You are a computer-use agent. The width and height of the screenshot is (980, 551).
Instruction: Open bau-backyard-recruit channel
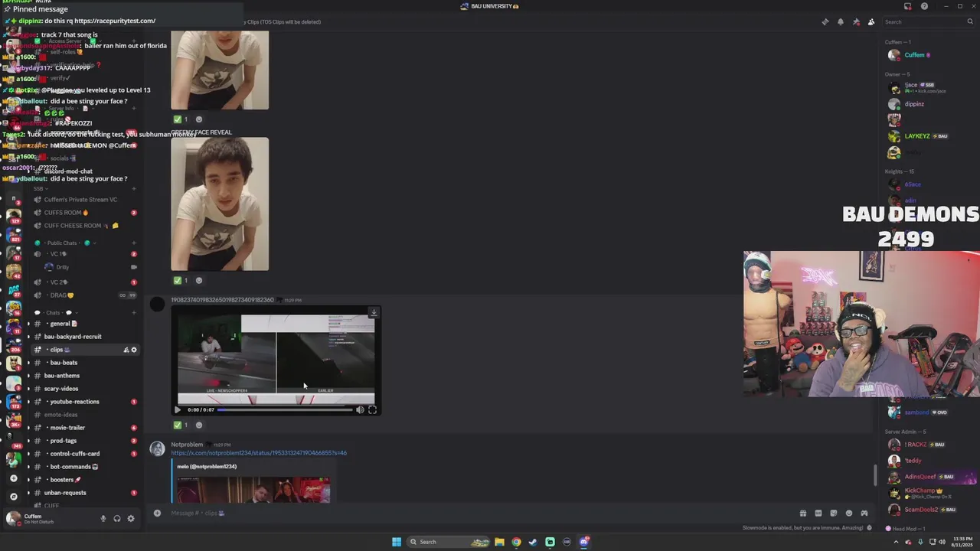pos(84,337)
